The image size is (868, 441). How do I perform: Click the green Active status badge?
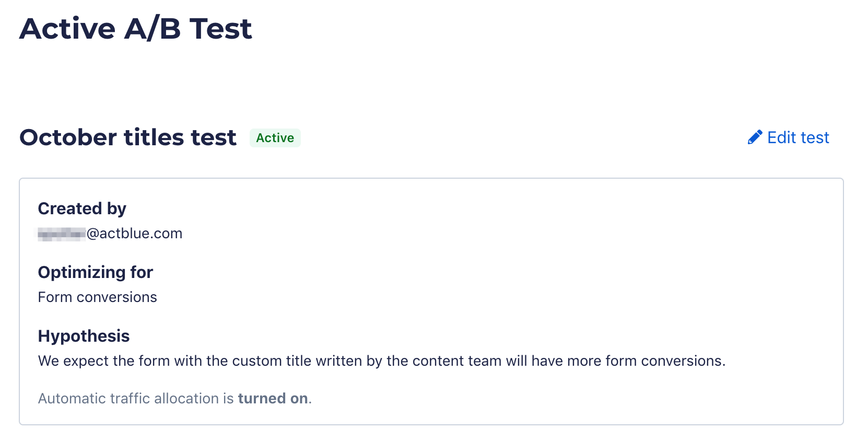(275, 138)
